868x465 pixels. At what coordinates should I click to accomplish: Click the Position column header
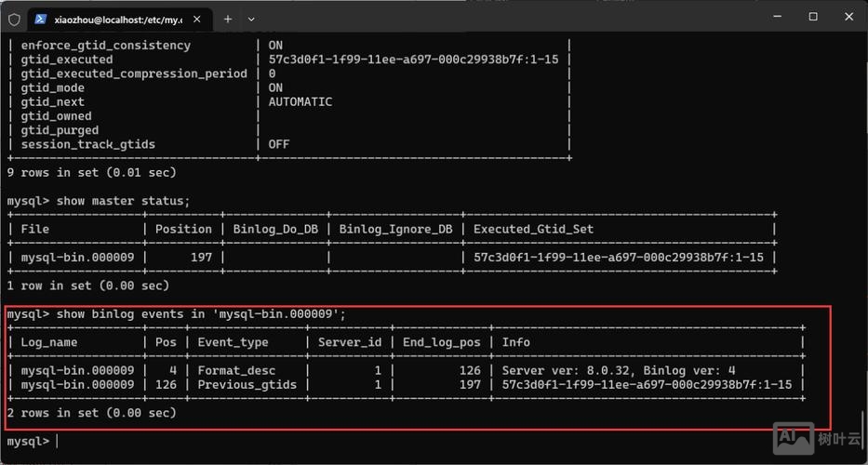pos(183,229)
